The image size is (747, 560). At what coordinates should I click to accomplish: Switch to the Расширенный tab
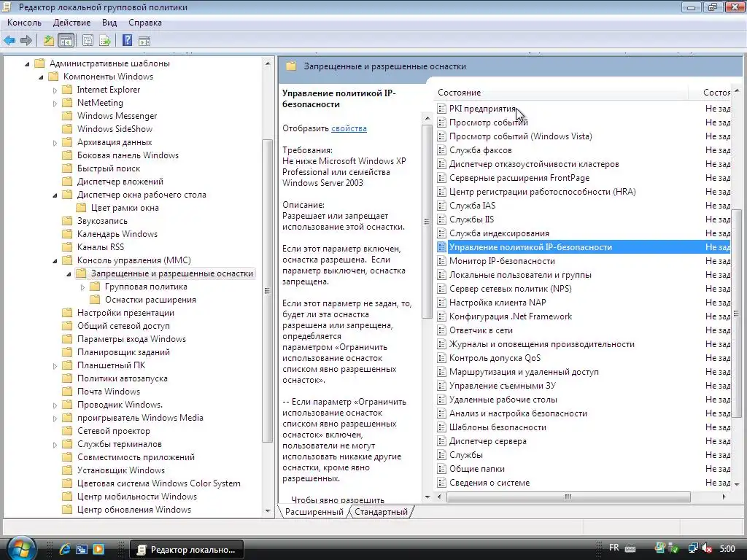click(x=314, y=512)
